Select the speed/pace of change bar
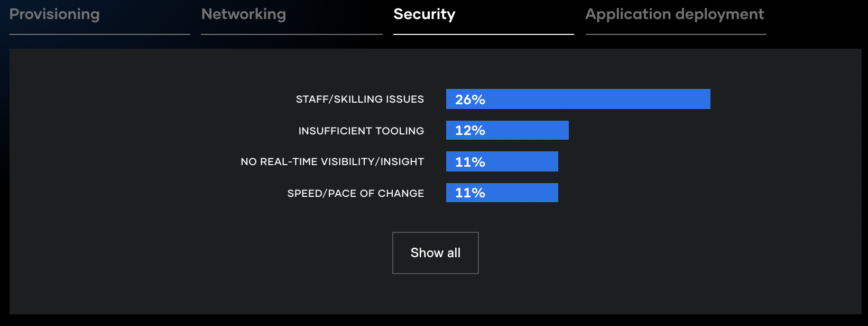The height and width of the screenshot is (326, 868). tap(502, 193)
